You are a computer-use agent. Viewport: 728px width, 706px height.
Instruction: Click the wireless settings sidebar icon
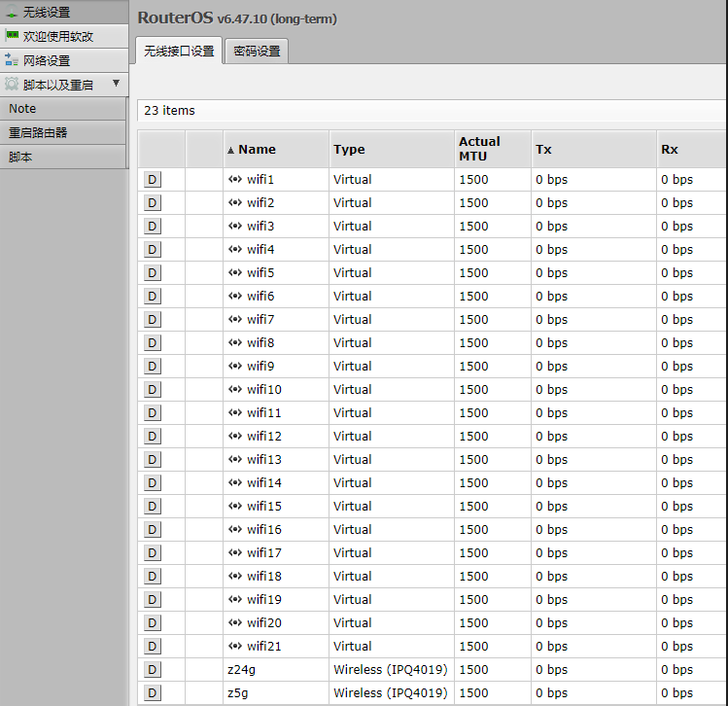coord(12,13)
